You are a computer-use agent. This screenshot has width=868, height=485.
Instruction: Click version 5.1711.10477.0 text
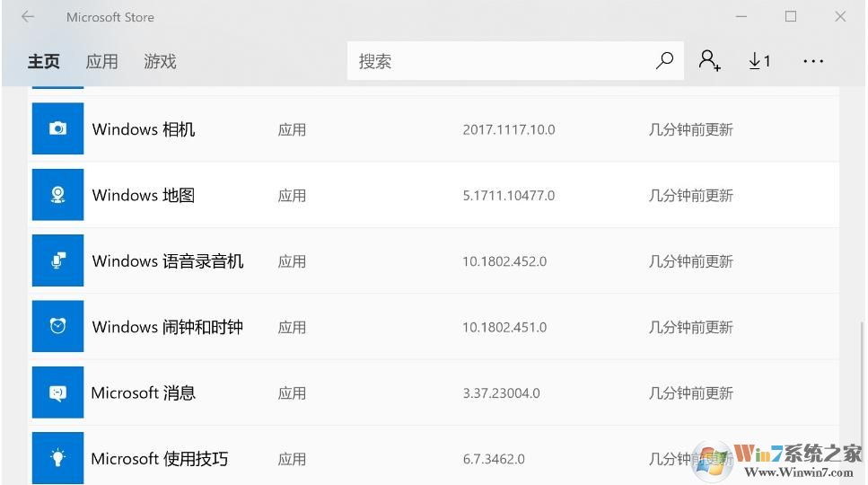[x=509, y=196]
